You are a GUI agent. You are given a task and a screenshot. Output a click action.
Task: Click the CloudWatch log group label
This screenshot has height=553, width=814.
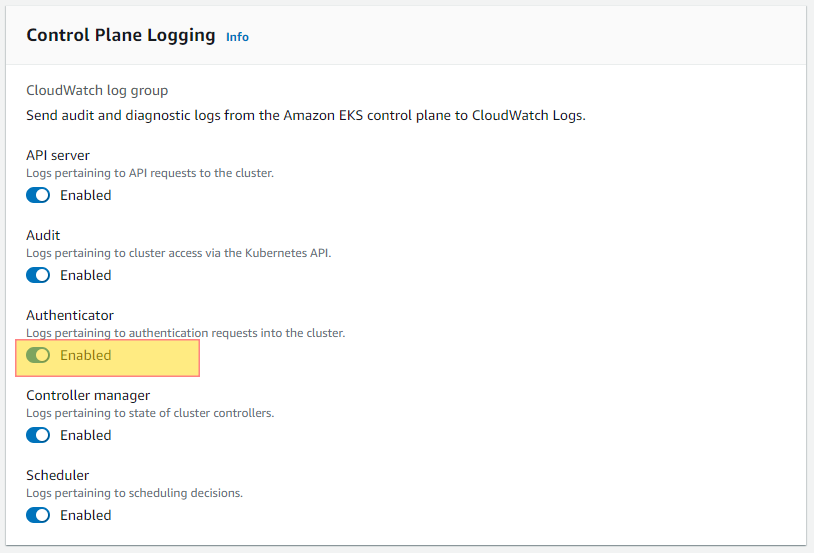tap(97, 91)
